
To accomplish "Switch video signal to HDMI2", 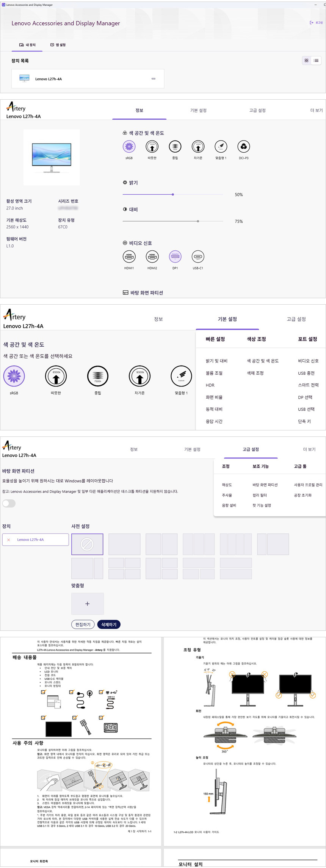I will [x=152, y=257].
